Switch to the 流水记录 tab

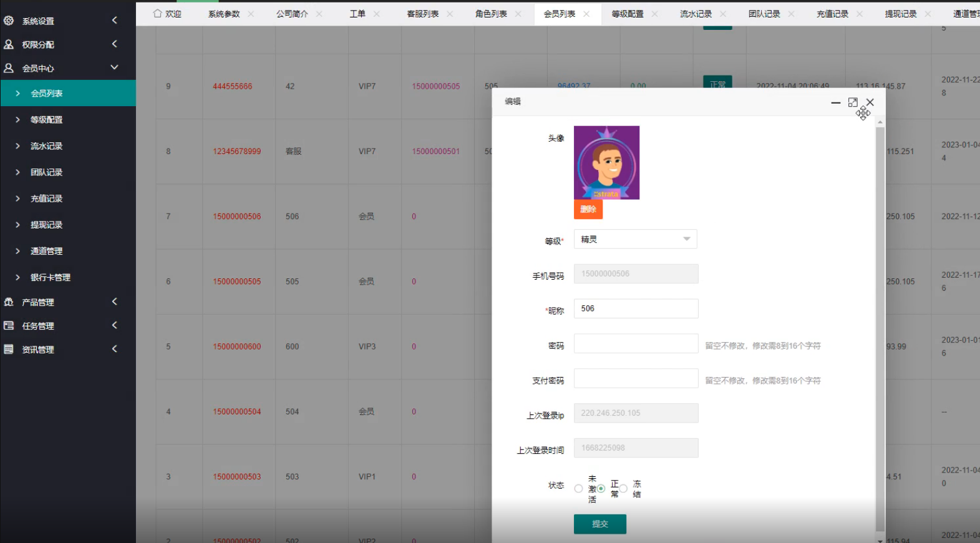click(696, 14)
